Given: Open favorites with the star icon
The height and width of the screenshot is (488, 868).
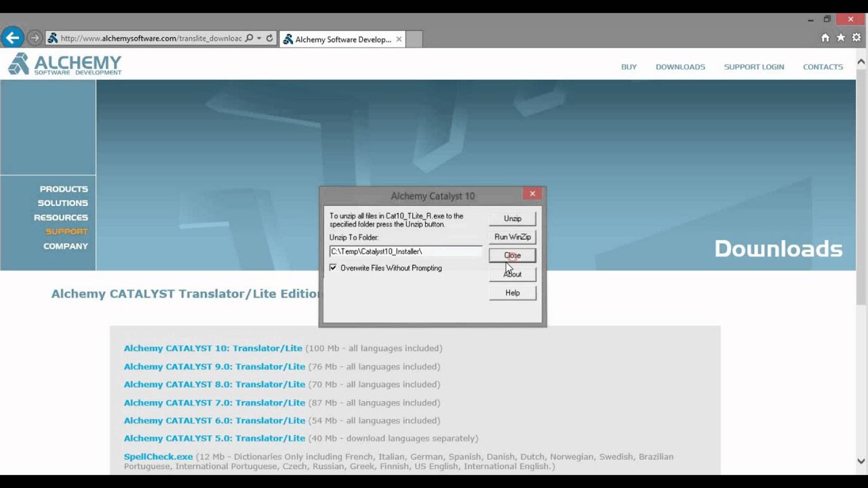Looking at the screenshot, I should [x=841, y=38].
